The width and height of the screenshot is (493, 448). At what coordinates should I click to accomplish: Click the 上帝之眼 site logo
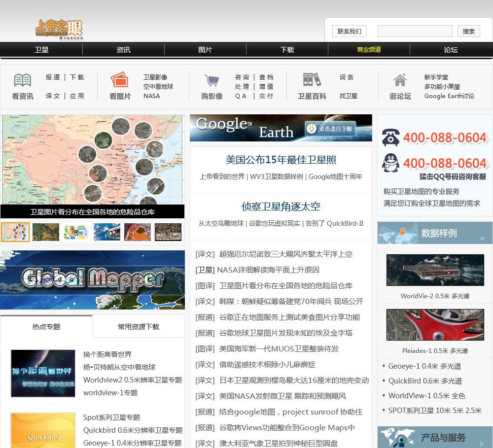pos(59,30)
